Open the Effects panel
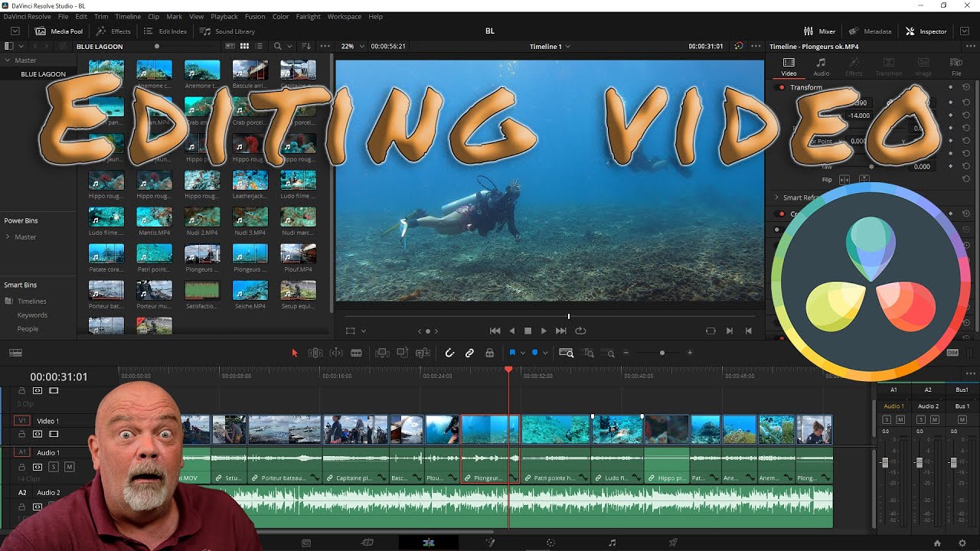Image resolution: width=980 pixels, height=551 pixels. 113,31
